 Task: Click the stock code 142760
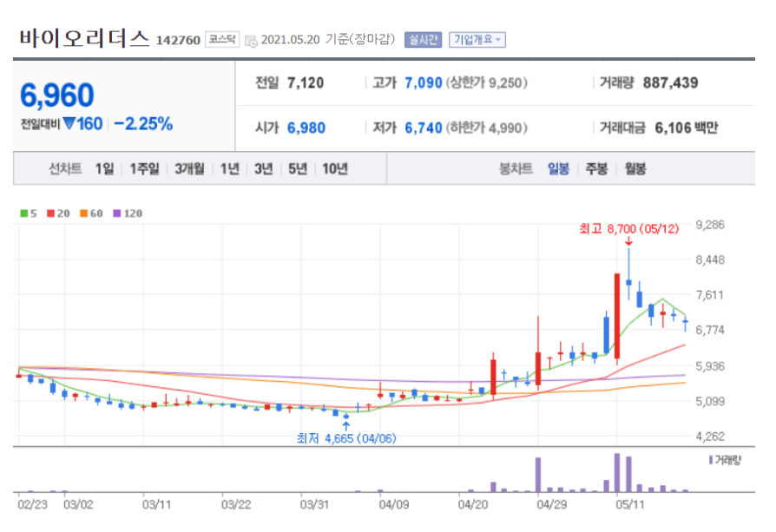[x=178, y=40]
